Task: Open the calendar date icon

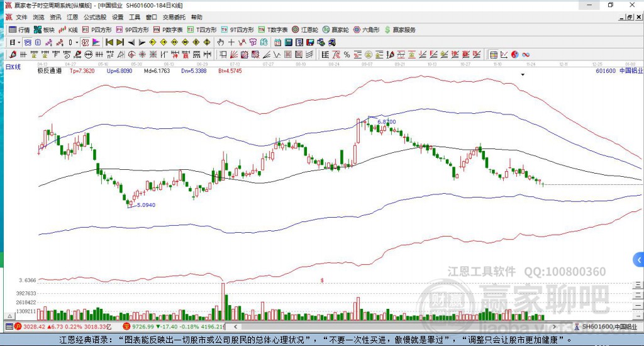Action: click(x=277, y=42)
